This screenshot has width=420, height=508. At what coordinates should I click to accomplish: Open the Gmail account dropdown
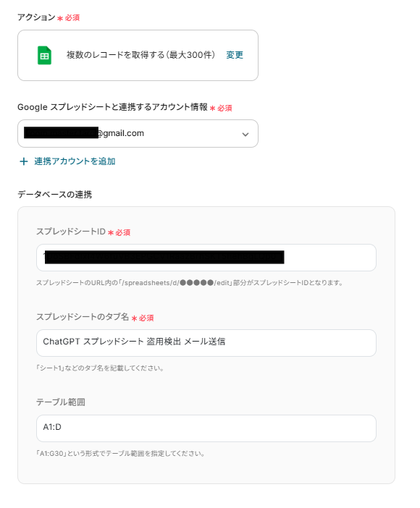pos(138,133)
